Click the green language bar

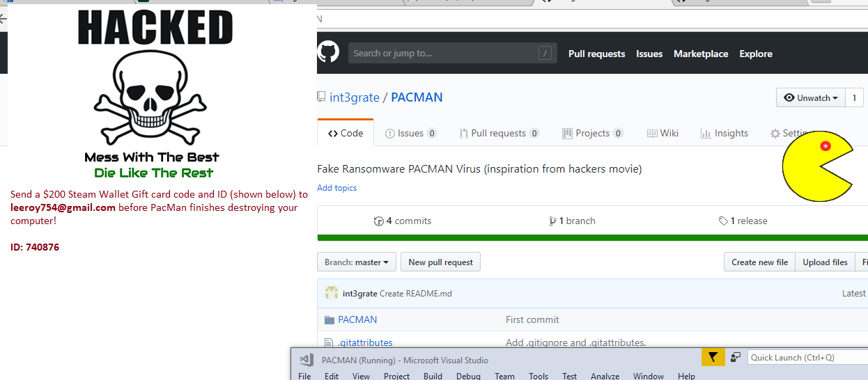[592, 238]
